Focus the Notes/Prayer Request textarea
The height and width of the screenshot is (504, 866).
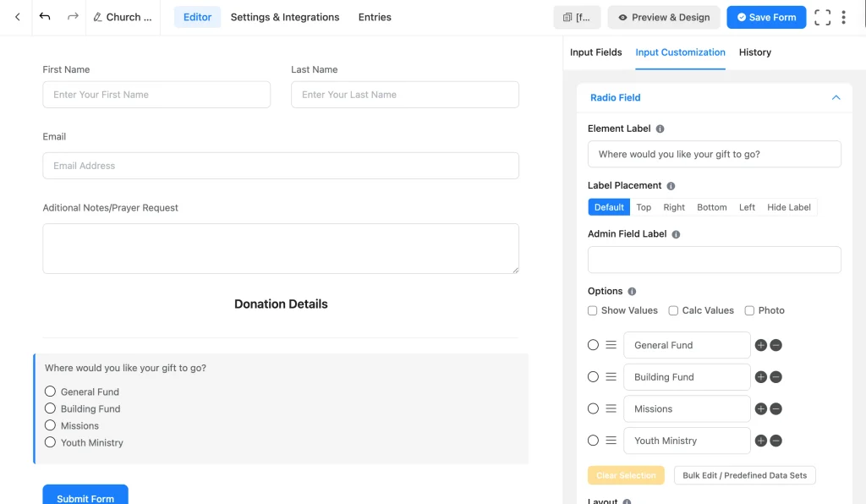[281, 249]
